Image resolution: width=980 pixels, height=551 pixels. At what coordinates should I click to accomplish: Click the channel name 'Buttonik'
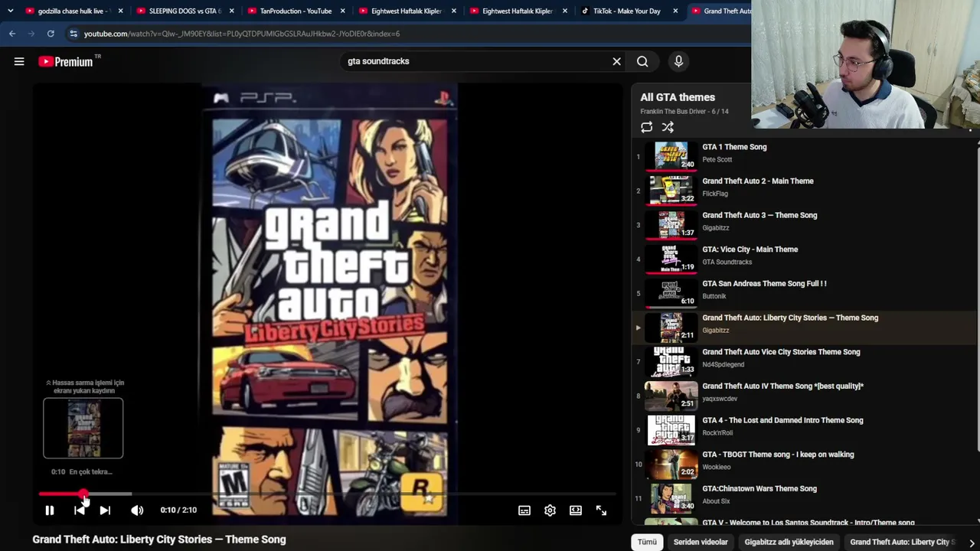coord(714,296)
